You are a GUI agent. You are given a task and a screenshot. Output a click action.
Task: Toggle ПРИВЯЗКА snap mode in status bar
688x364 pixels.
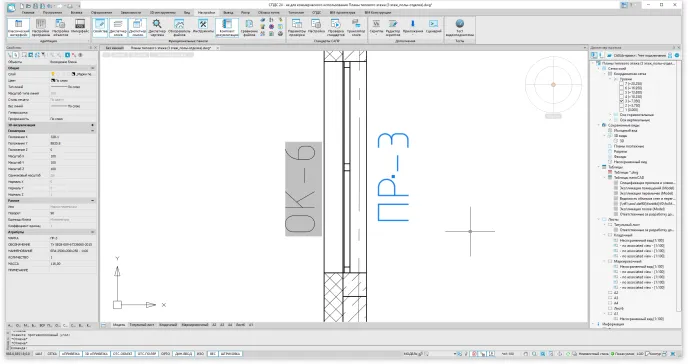71,353
